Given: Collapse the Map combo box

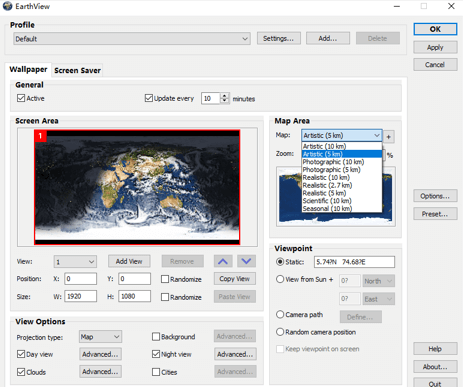Looking at the screenshot, I should point(342,135).
